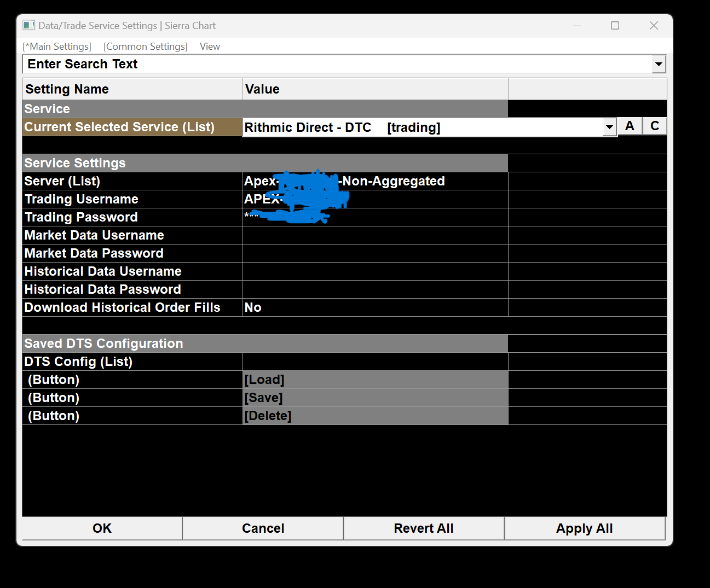Open the View menu

point(210,46)
